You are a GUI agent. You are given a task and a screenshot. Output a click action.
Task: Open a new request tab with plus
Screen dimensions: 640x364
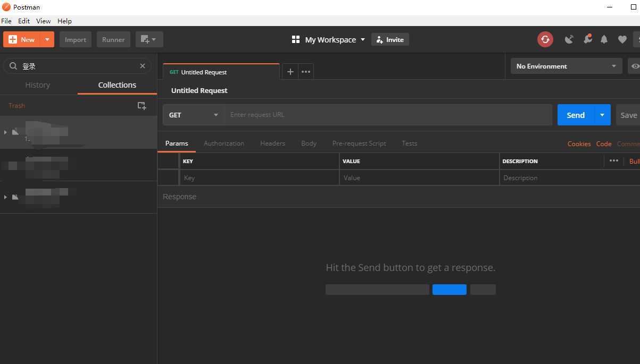(x=290, y=72)
